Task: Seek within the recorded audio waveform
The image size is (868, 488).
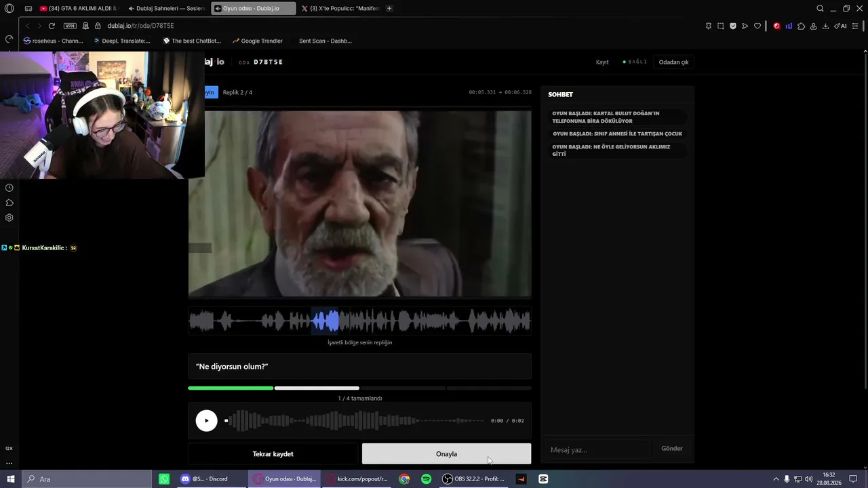Action: point(355,421)
